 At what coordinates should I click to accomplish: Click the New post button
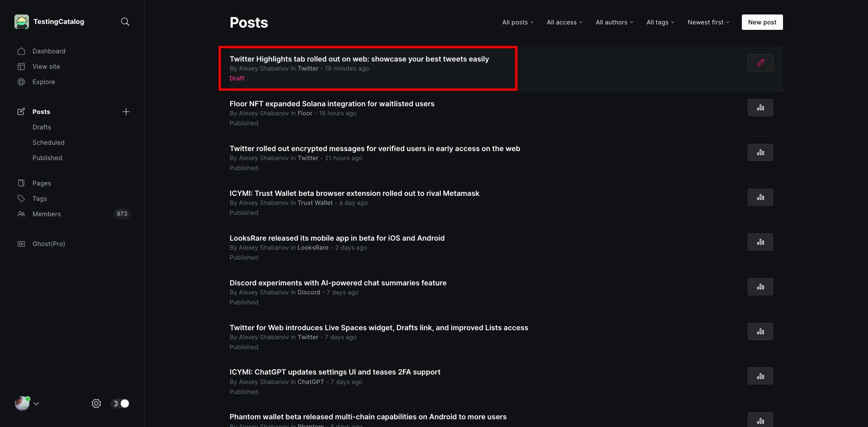[x=762, y=22]
